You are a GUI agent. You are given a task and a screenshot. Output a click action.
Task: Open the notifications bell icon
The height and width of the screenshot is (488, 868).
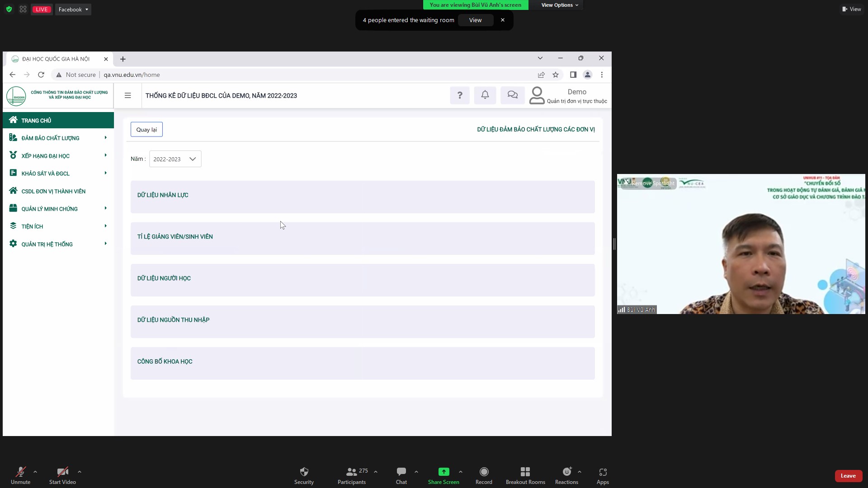click(485, 95)
